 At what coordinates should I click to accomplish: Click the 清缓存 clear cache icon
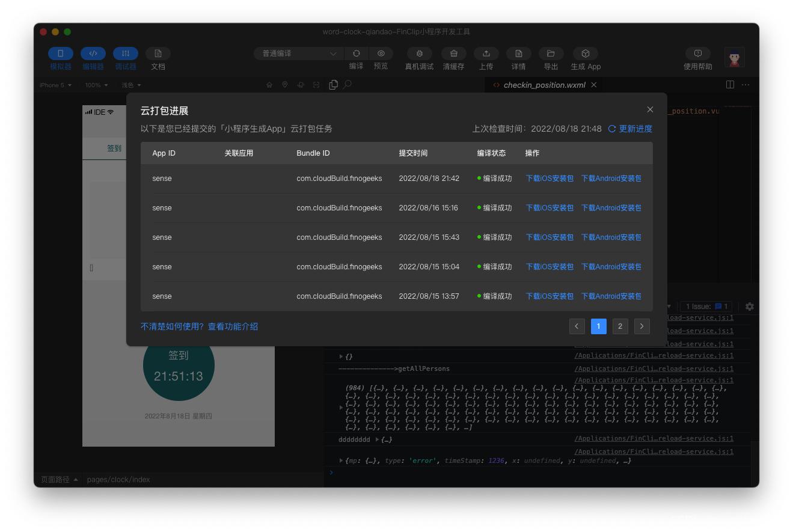click(454, 54)
